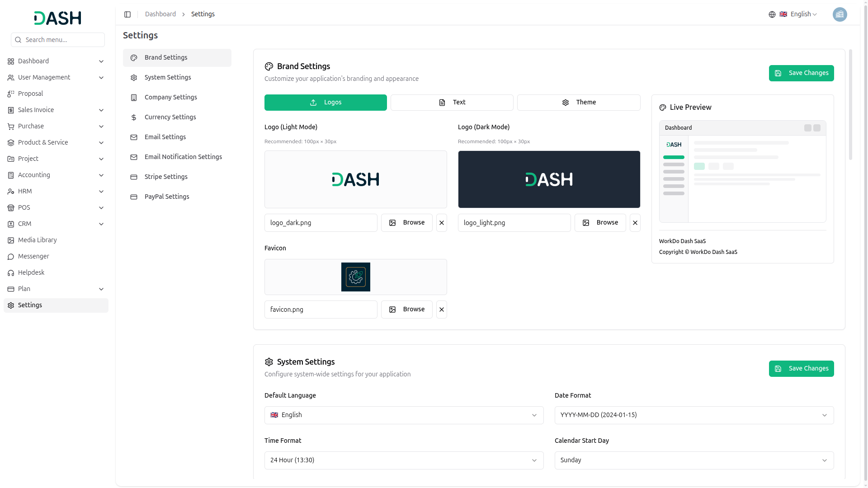Click the globe language icon in top bar
This screenshot has width=868, height=488.
tap(772, 14)
